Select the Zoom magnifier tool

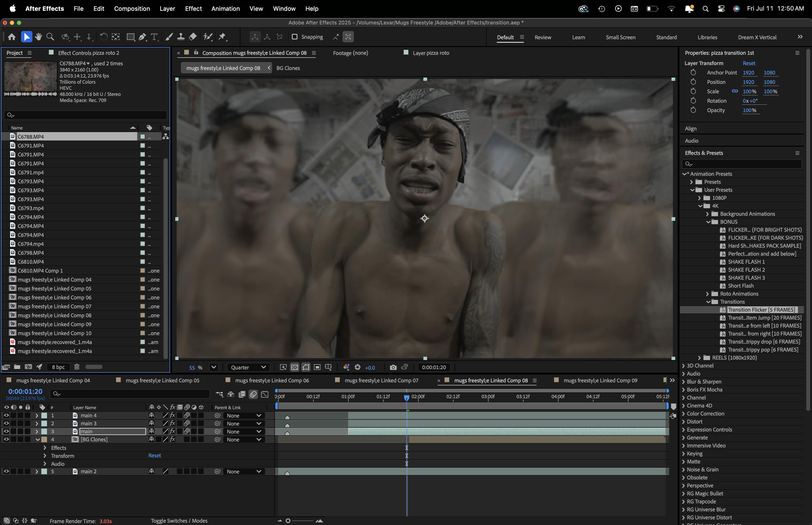tap(50, 37)
